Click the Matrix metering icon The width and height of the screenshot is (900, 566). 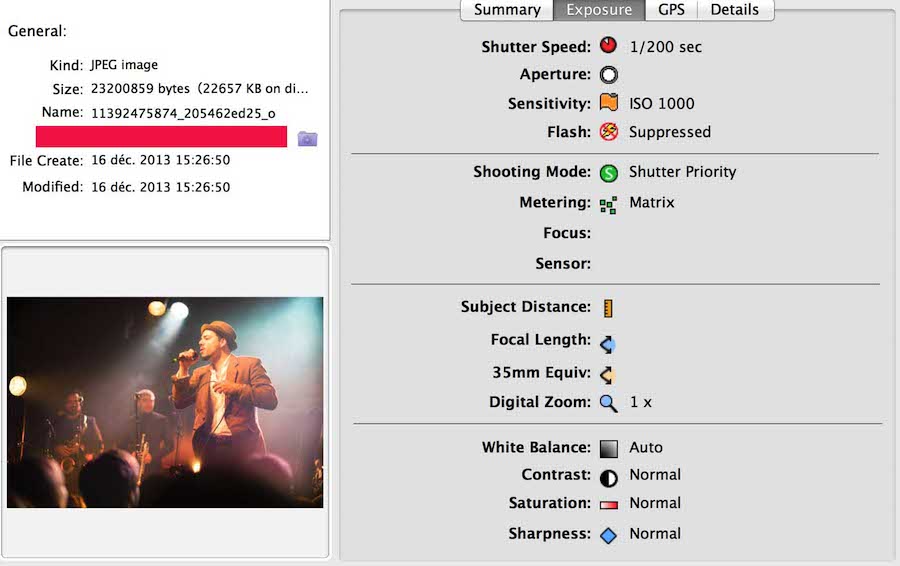pos(608,204)
